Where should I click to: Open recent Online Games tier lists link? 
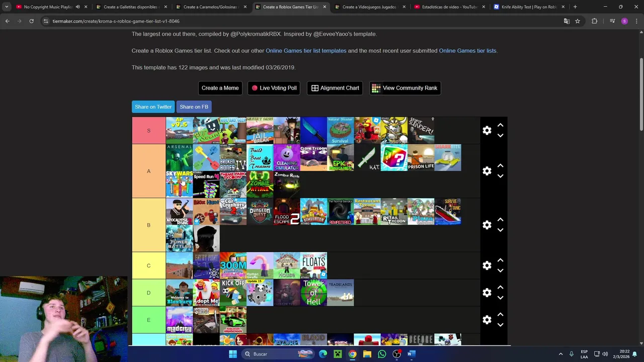click(x=467, y=51)
